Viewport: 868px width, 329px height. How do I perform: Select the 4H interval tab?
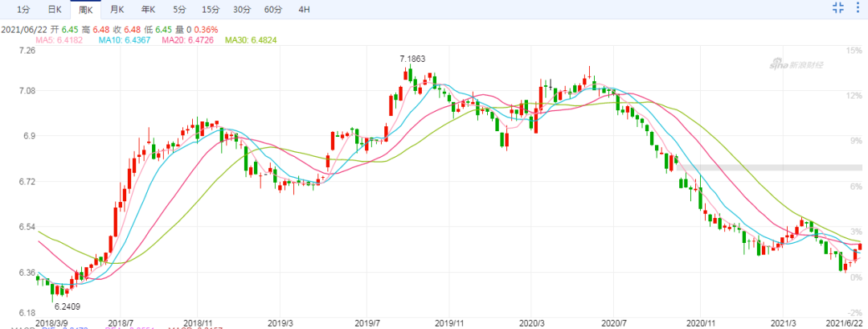(304, 10)
